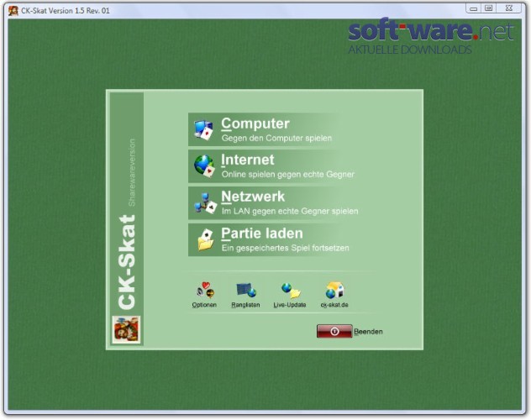Click the network computers card icon
Image resolution: width=531 pixels, height=420 pixels.
(x=205, y=203)
